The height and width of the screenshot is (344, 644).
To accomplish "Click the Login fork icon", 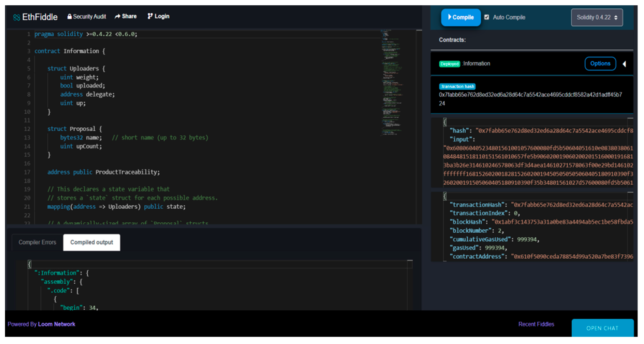I will pyautogui.click(x=150, y=16).
